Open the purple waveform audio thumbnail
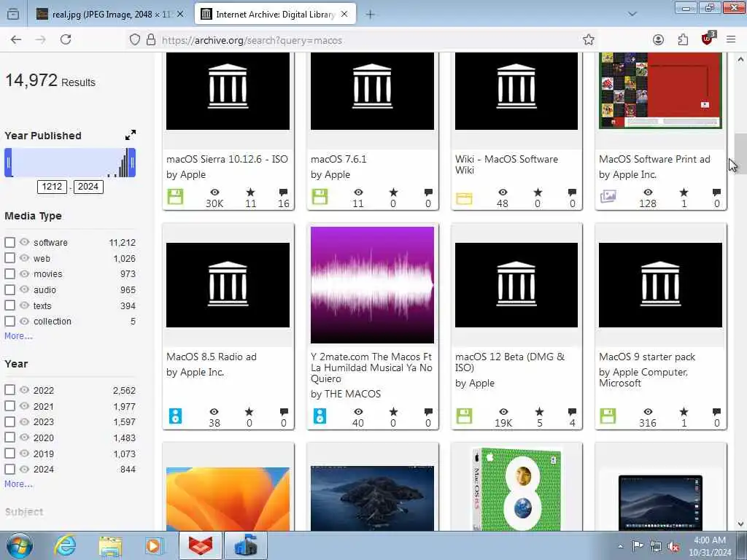Image resolution: width=747 pixels, height=560 pixels. pyautogui.click(x=372, y=285)
